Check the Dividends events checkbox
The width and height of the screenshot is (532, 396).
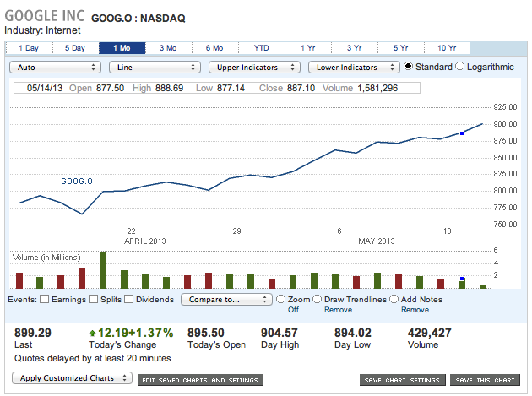point(129,299)
